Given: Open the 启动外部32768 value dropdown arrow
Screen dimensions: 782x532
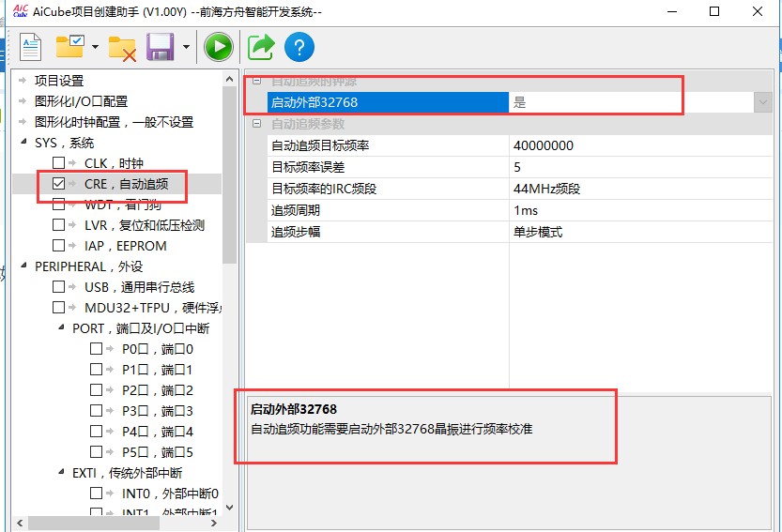Looking at the screenshot, I should [x=762, y=102].
